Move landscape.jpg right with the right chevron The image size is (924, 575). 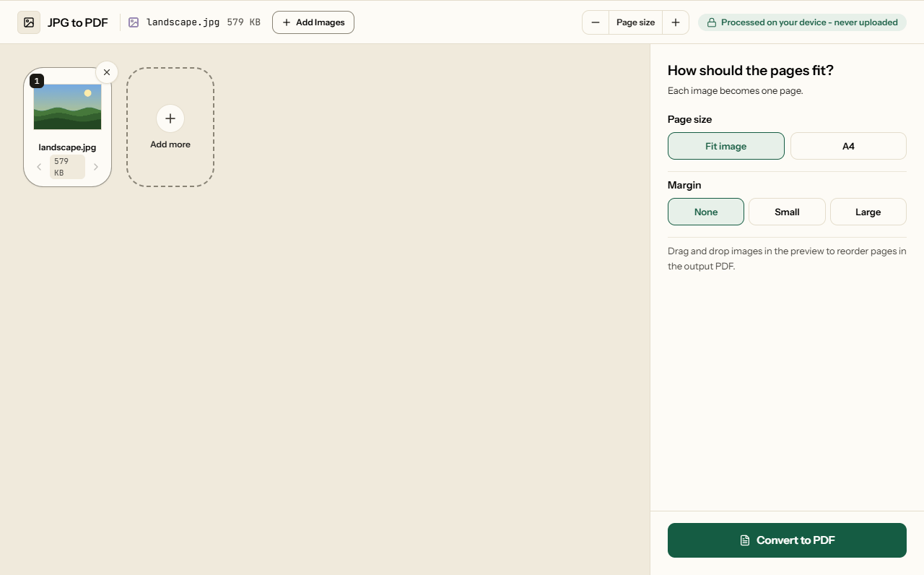96,167
